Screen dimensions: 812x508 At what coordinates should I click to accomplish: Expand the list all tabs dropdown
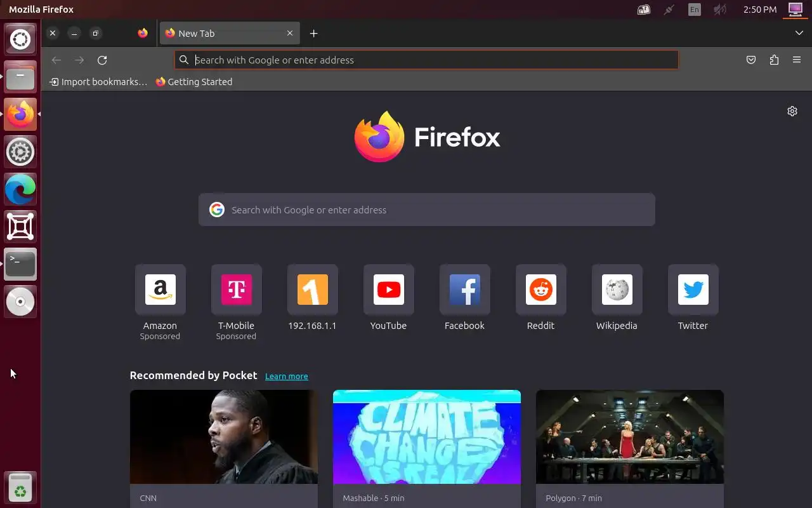click(x=799, y=33)
